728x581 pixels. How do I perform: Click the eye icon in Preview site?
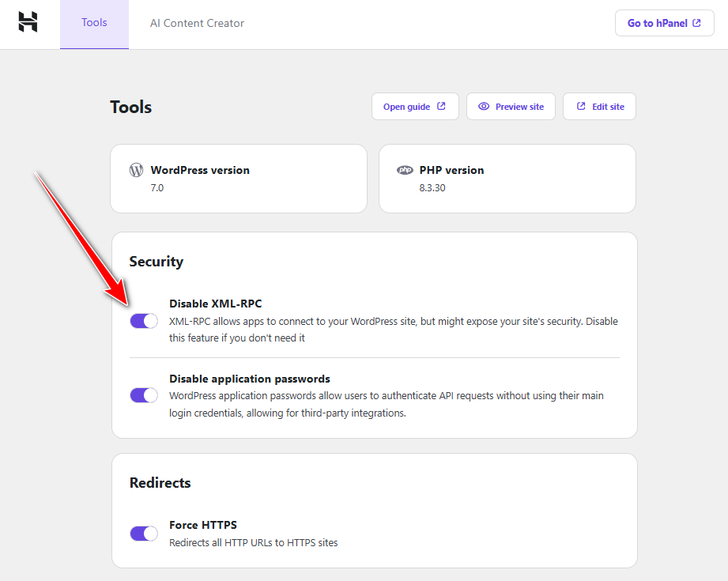point(484,107)
